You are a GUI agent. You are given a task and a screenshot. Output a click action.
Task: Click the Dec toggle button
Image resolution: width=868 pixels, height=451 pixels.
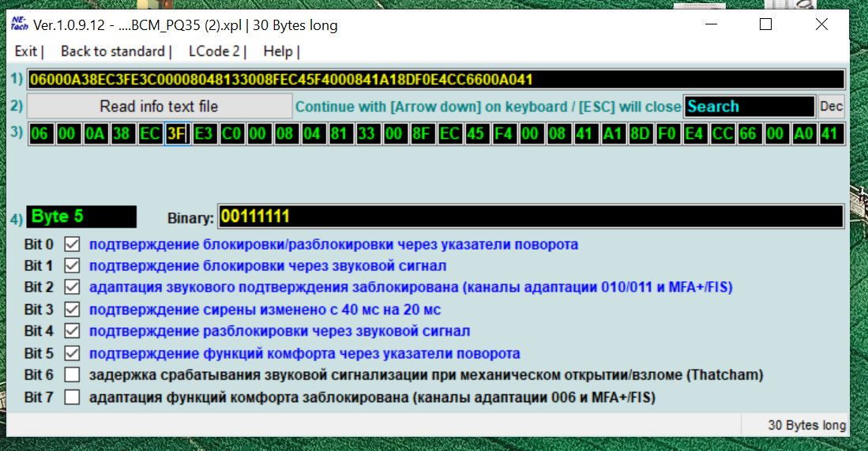pyautogui.click(x=831, y=107)
